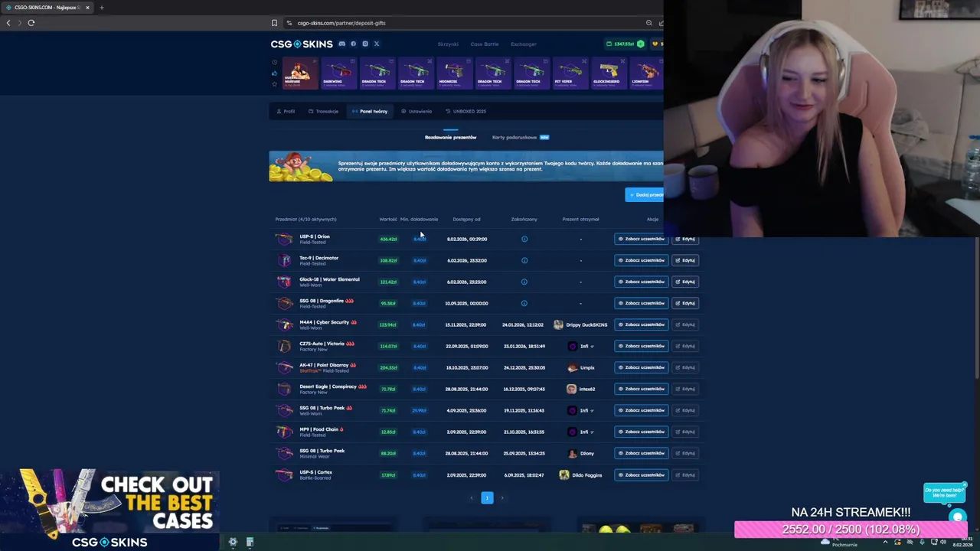Click the Umpix winner name
This screenshot has width=980, height=551.
(587, 367)
